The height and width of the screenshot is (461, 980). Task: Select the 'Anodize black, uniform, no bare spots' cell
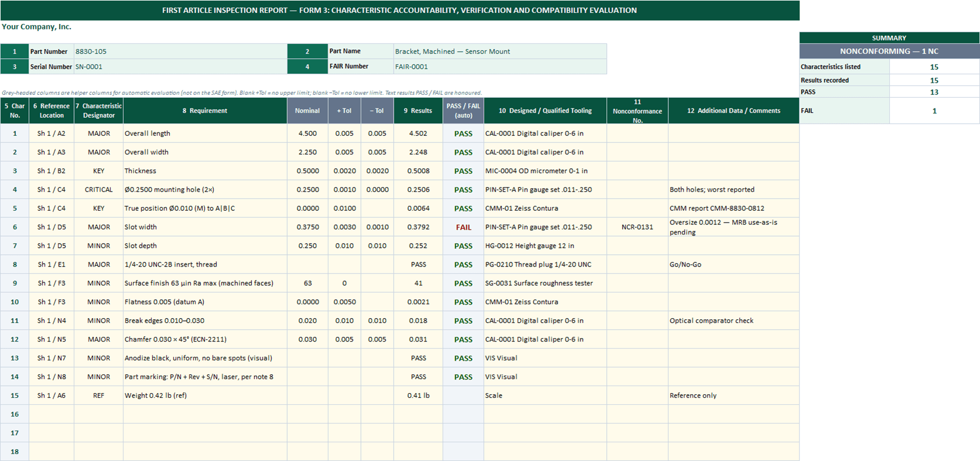tap(205, 358)
